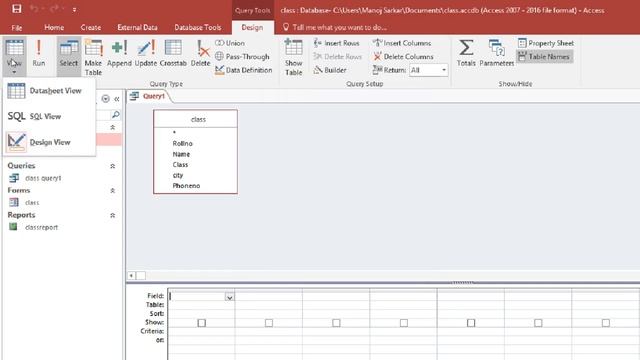
Task: Choose the Delete query type
Action: click(x=200, y=53)
